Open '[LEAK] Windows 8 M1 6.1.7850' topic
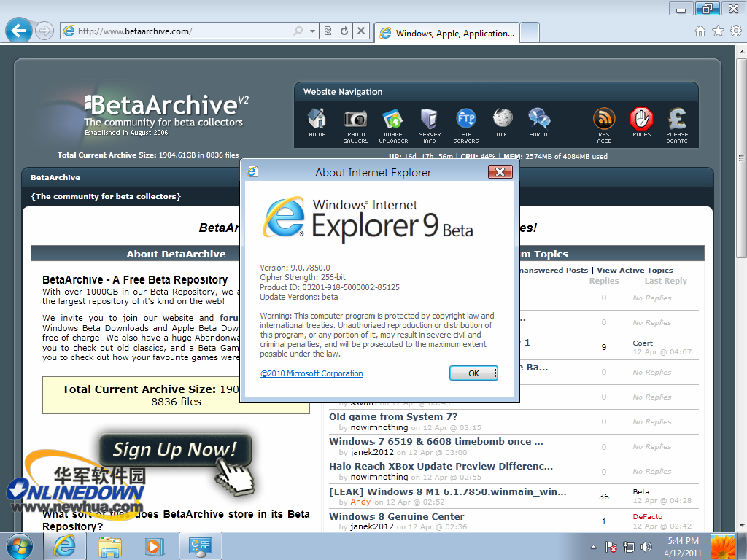 click(448, 491)
